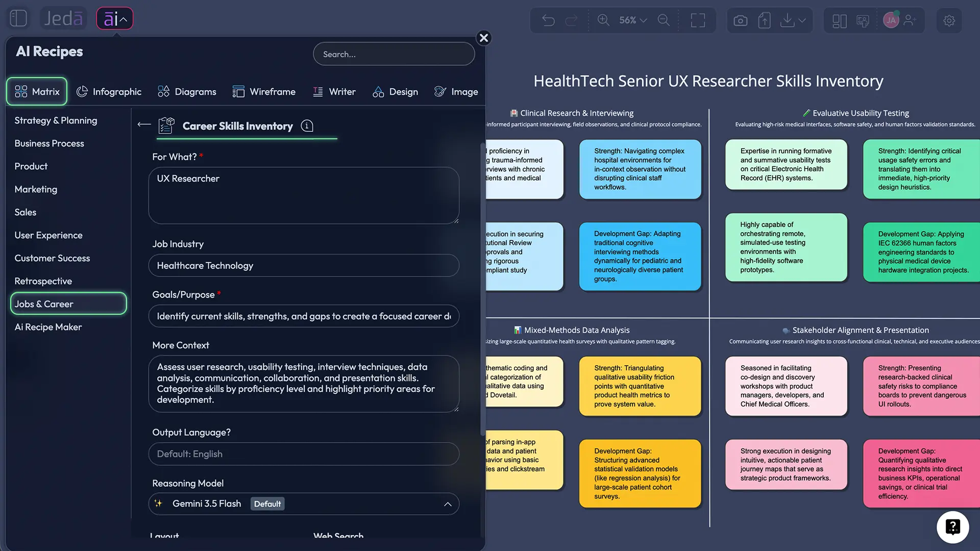
Task: Select the Image tab
Action: [456, 92]
